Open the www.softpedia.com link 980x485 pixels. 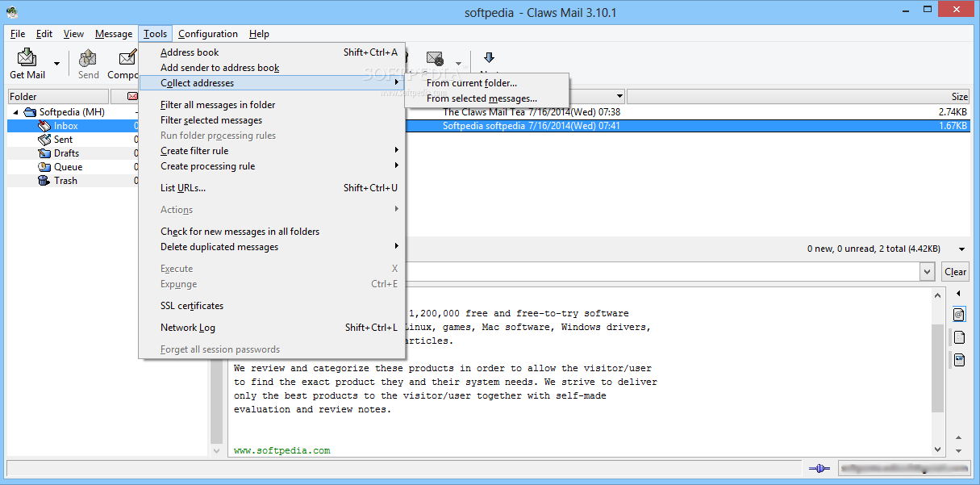pos(281,450)
